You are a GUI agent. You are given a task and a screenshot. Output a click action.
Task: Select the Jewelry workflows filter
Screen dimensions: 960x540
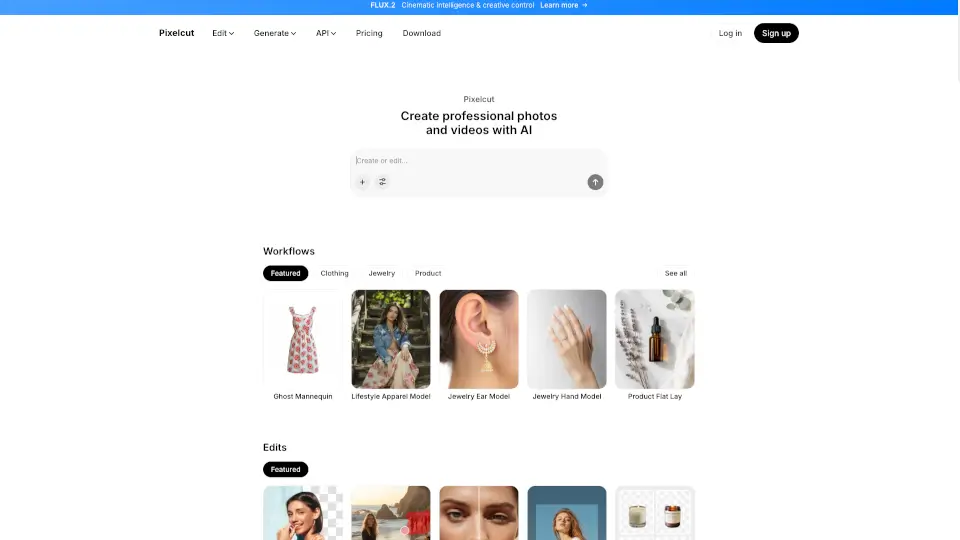click(381, 273)
